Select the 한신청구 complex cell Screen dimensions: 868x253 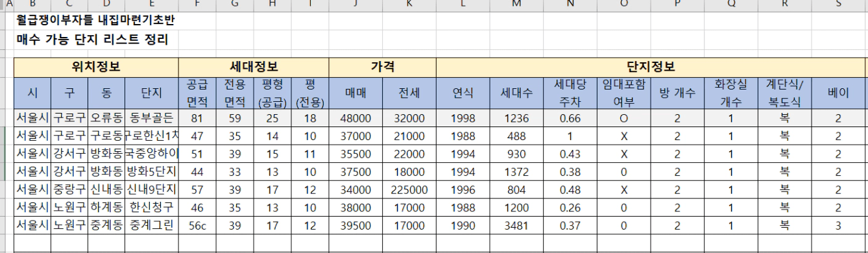pos(151,208)
